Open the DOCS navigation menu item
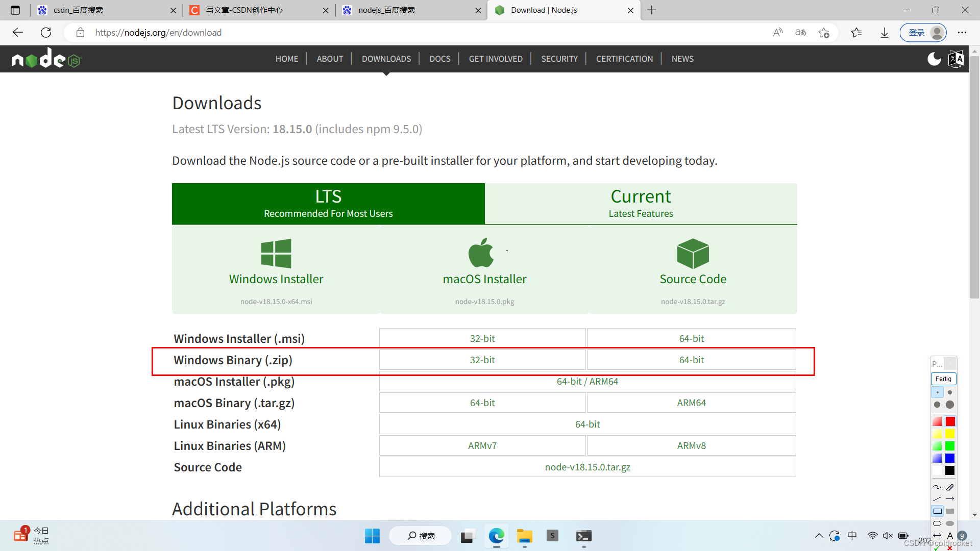Screen dimensions: 980x551 point(439,59)
